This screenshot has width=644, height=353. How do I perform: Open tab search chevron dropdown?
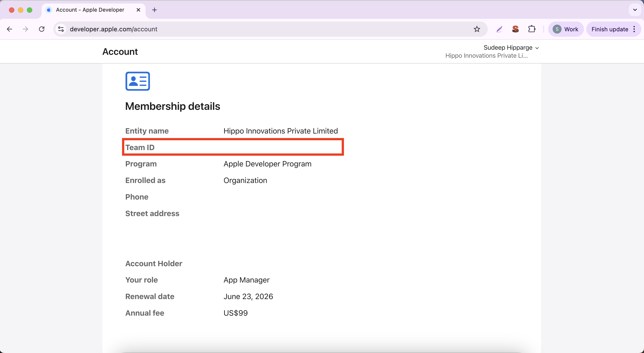pyautogui.click(x=635, y=10)
